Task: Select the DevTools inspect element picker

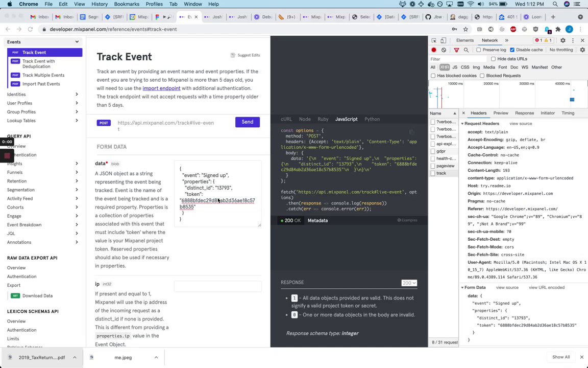Action: coord(434,40)
